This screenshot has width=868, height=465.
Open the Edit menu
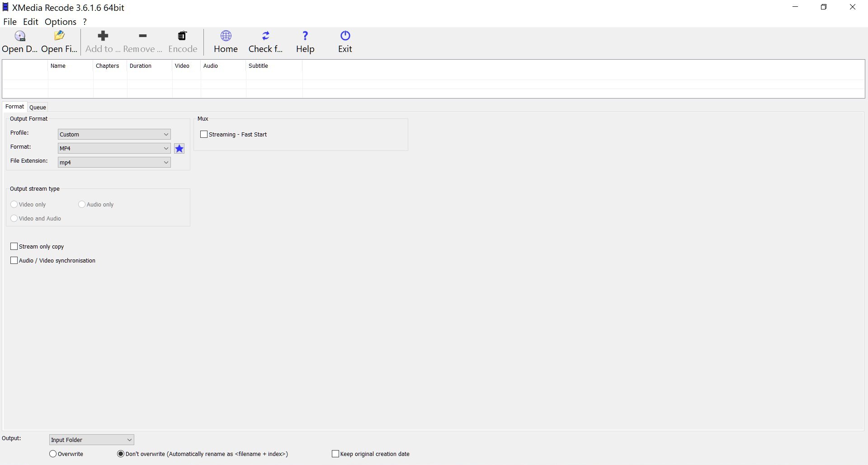coord(31,22)
